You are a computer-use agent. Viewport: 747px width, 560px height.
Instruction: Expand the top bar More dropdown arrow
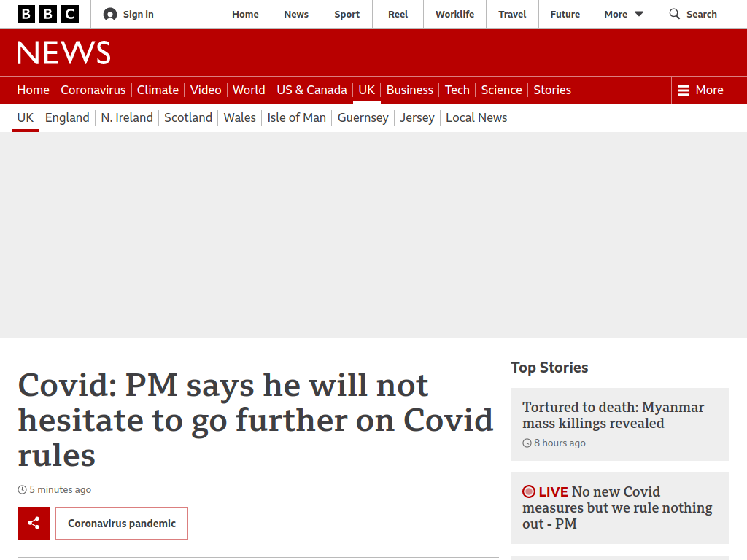point(639,15)
